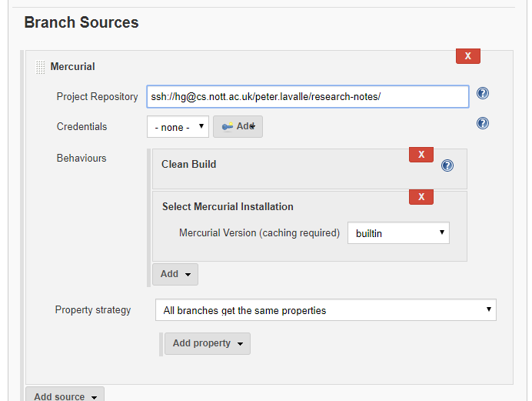This screenshot has width=532, height=401.
Task: Open the Property strategy dropdown
Action: coord(326,309)
